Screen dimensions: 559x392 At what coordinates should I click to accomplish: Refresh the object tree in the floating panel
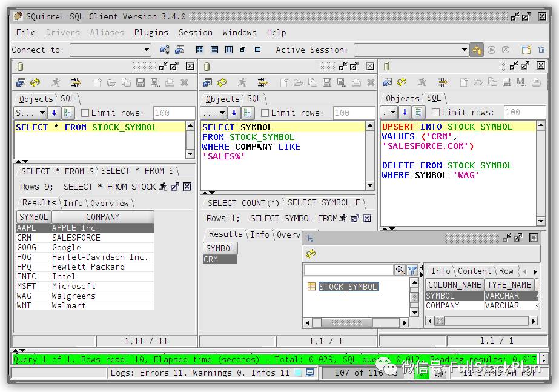309,254
